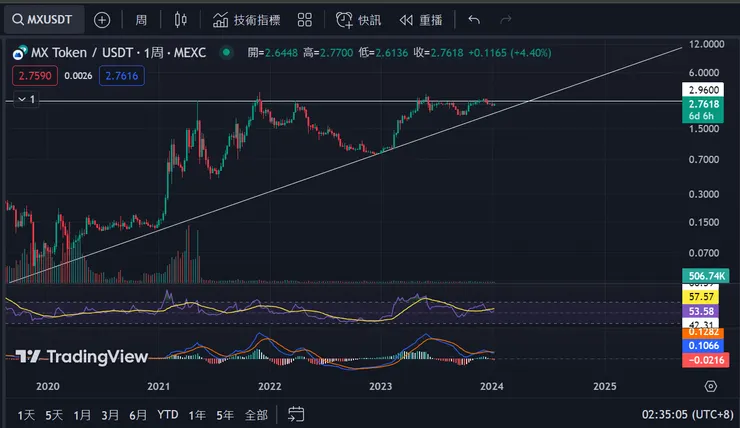The image size is (740, 428).
Task: Click the current price label 2.7618
Action: 703,104
